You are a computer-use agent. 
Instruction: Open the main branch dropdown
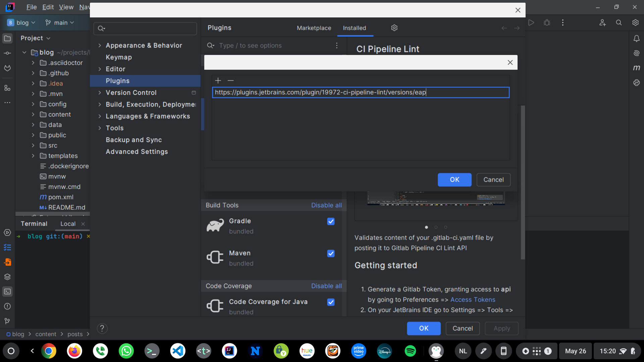(60, 22)
